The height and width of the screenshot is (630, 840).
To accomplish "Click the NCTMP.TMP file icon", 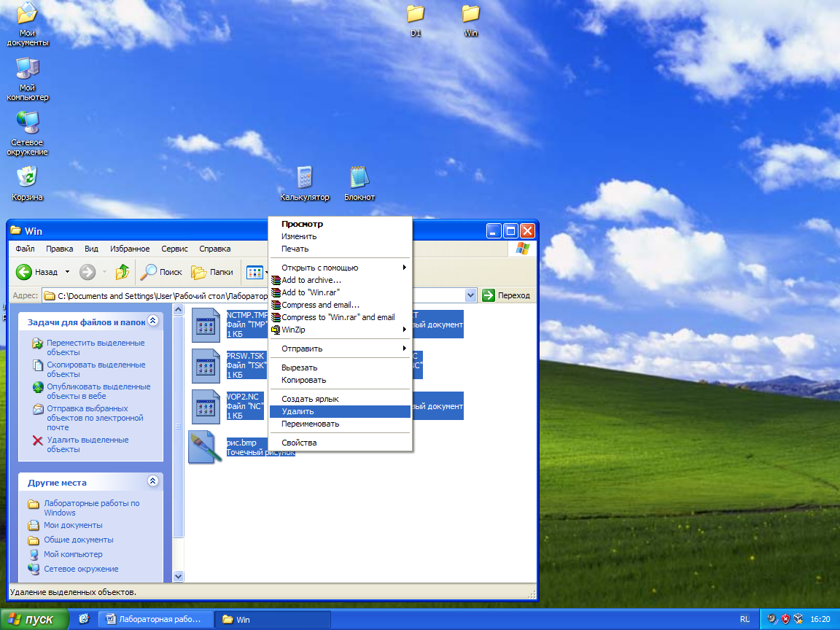I will 206,324.
